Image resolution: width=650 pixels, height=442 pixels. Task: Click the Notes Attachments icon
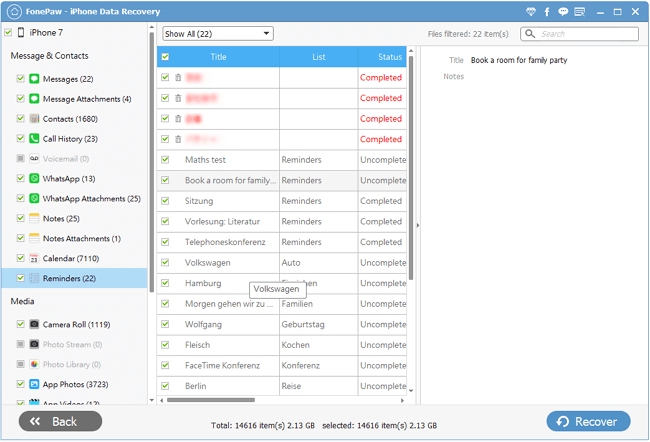[34, 238]
